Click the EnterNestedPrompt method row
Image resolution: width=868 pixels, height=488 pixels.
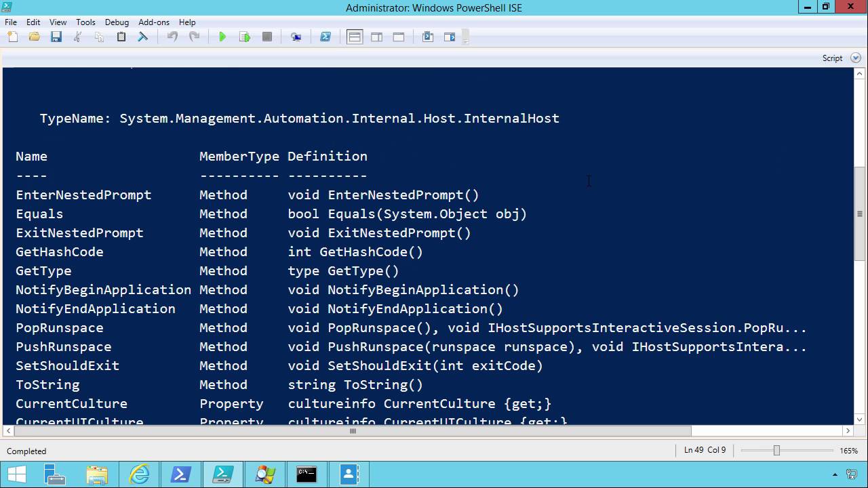pyautogui.click(x=248, y=195)
